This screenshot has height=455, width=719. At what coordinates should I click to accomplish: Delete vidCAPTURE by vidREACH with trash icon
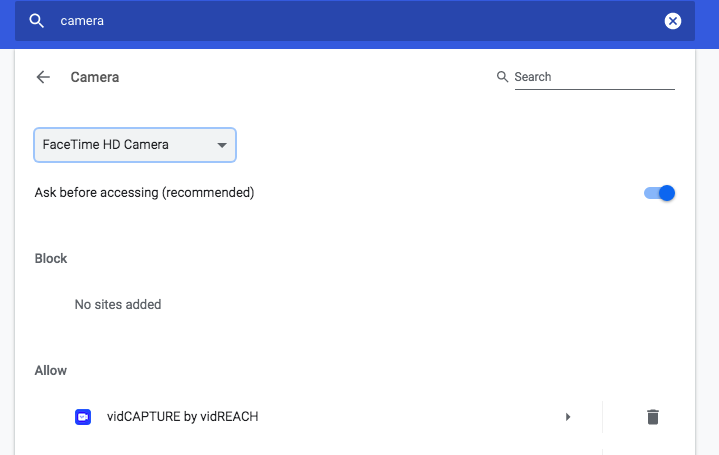(653, 417)
